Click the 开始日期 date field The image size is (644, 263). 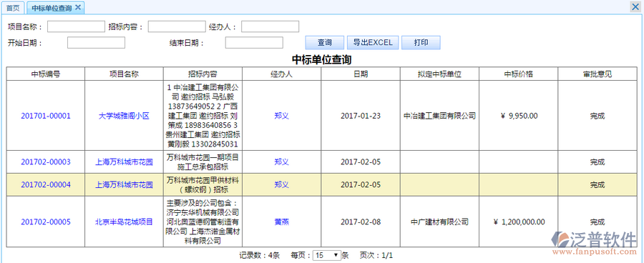click(96, 43)
